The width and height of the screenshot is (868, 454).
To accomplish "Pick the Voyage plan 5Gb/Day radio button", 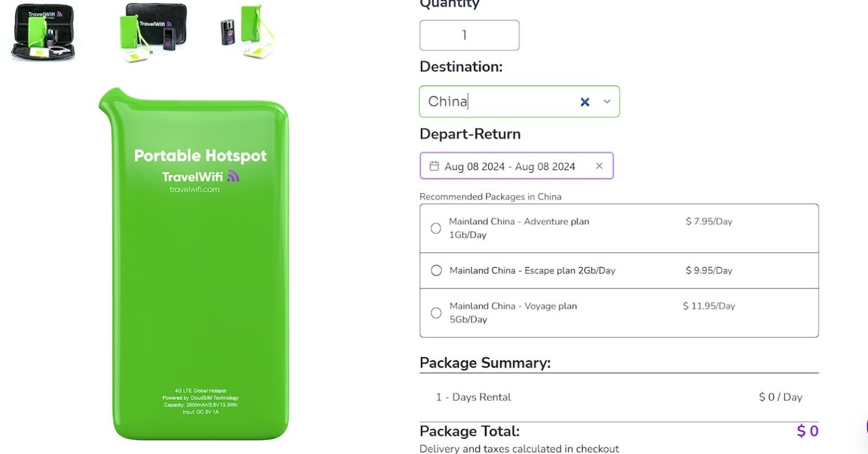I will [435, 312].
